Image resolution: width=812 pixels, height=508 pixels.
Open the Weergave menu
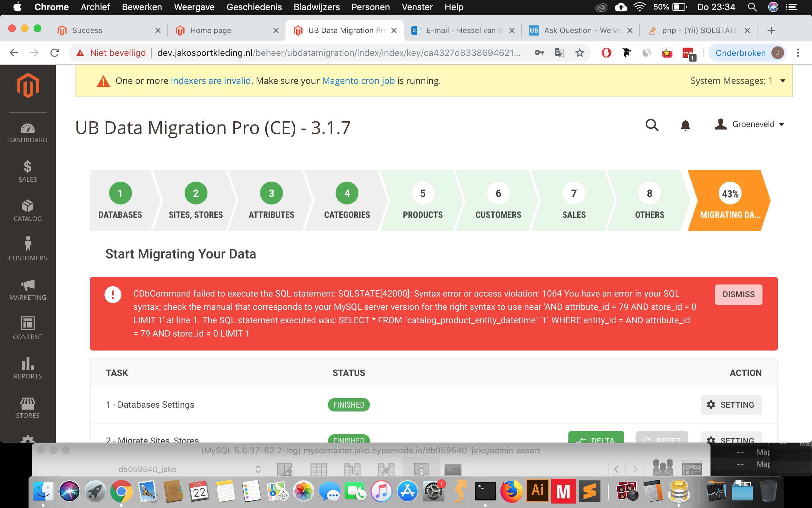coord(194,7)
